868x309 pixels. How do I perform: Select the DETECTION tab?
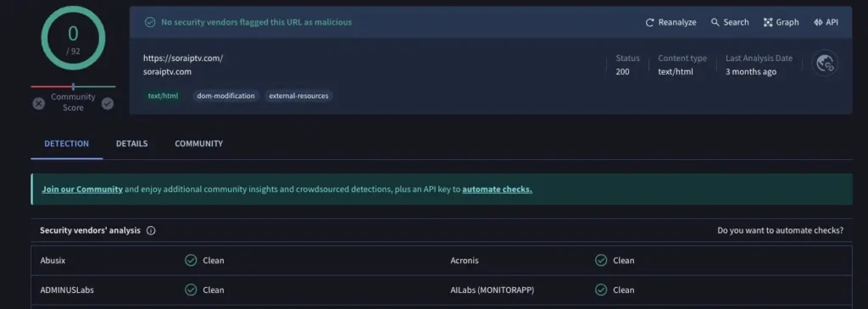coord(66,144)
